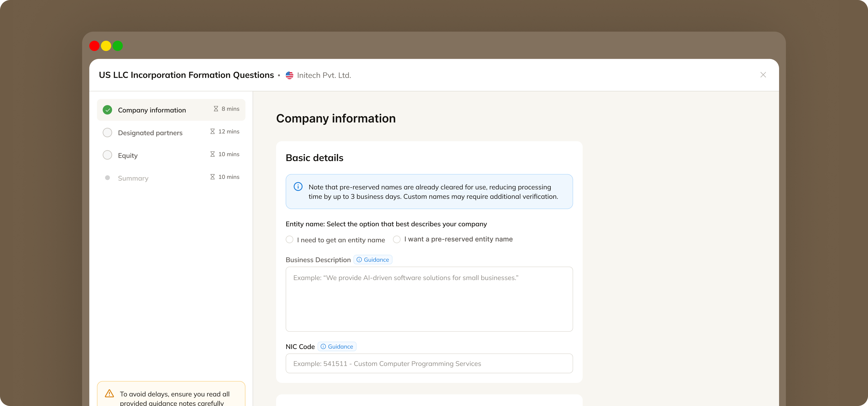Screen dimensions: 868x406
Task: Click the pre-reserved names note text
Action: click(x=433, y=191)
